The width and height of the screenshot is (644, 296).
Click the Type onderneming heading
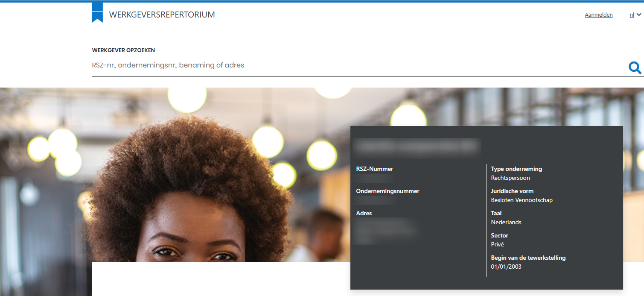[516, 169]
